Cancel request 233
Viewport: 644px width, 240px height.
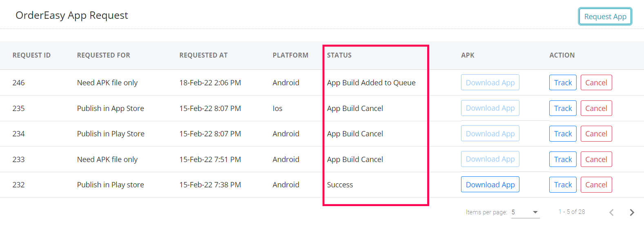[x=596, y=159]
